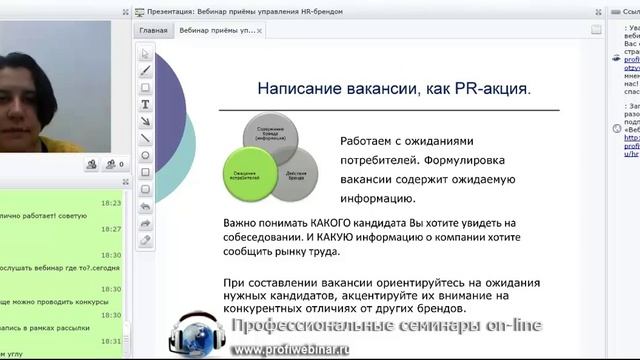Click the Презентация panel title text
The width and height of the screenshot is (640, 360).
245,12
